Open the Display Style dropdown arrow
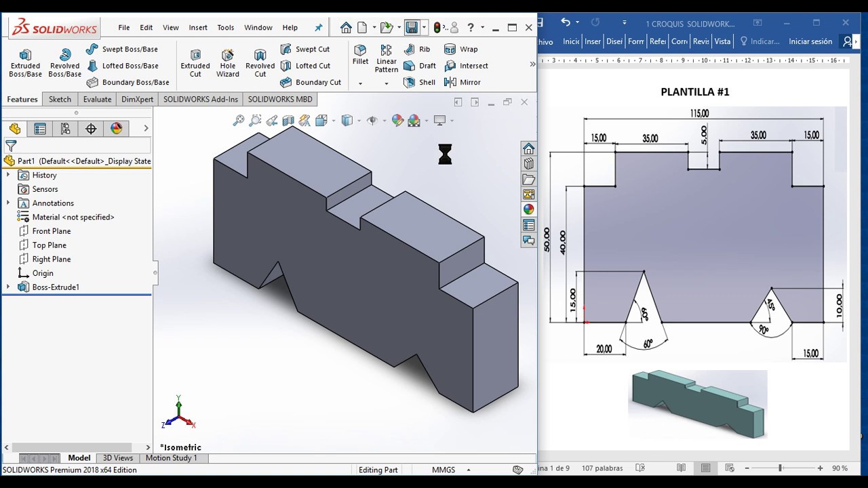Viewport: 868px width, 488px height. coord(359,121)
